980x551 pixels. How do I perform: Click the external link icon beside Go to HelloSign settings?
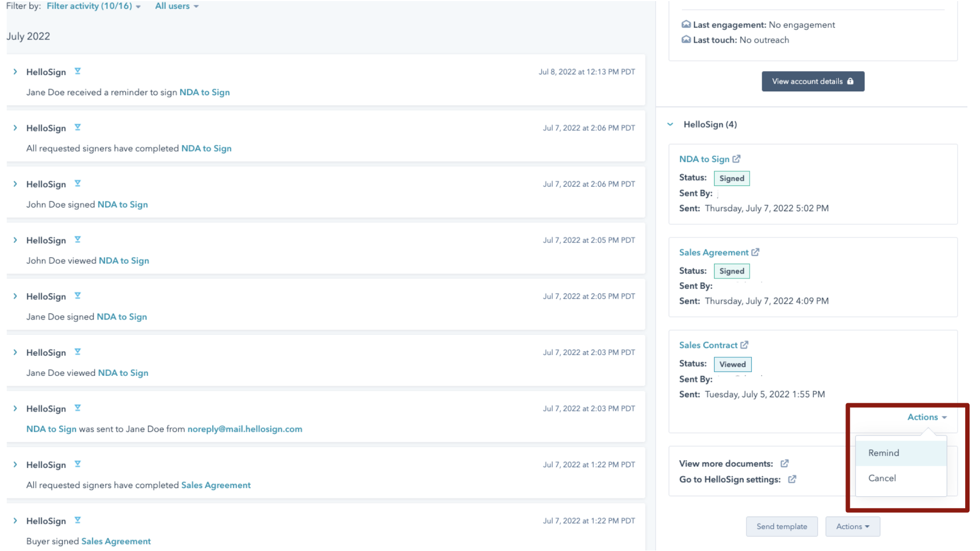click(792, 479)
